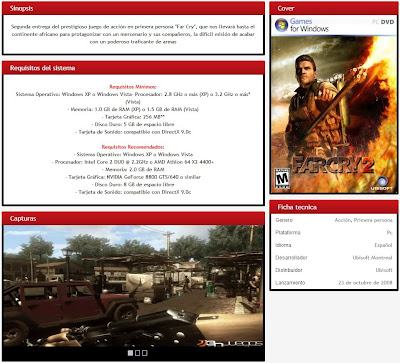Click the Desarrollador row label
The image size is (400, 363).
pos(291,257)
